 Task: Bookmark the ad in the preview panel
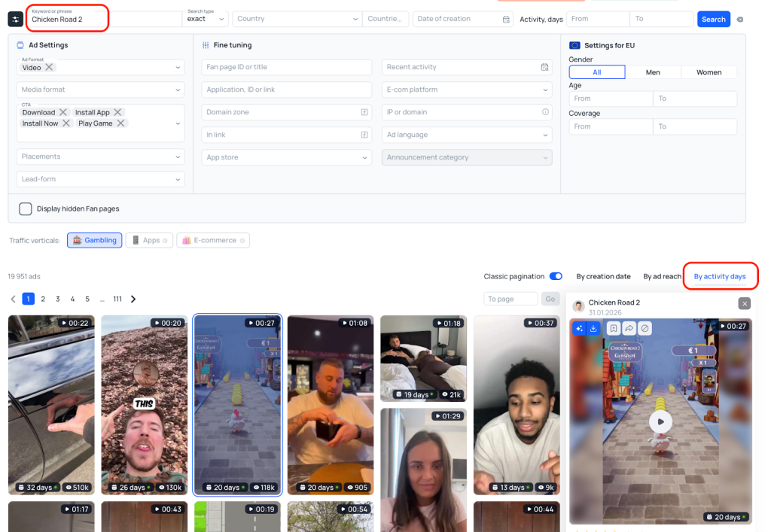pos(614,328)
